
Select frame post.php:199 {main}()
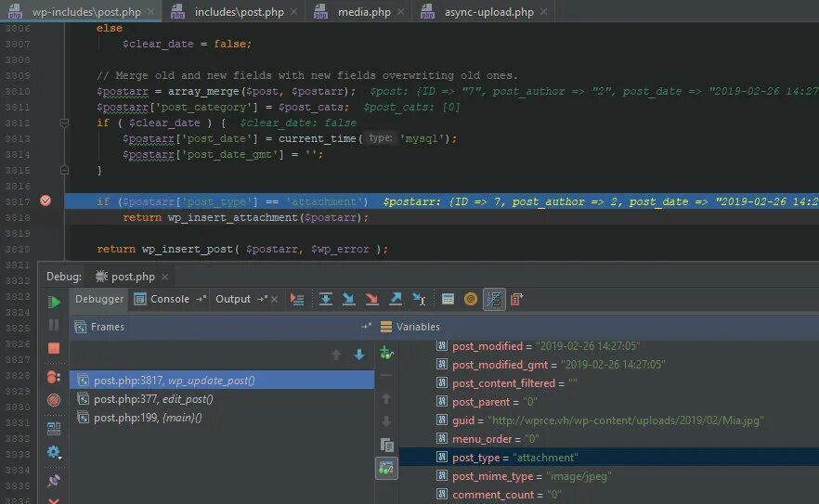tap(222, 418)
